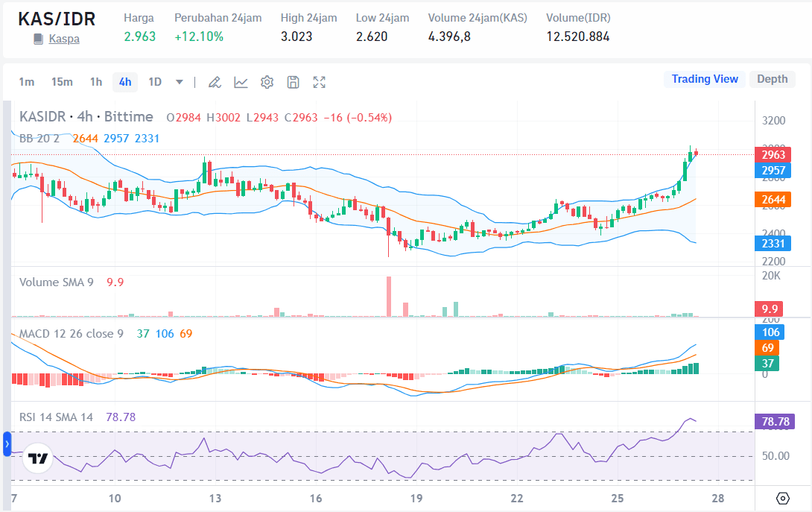This screenshot has height=512, width=812.
Task: Switch to the 1D timeframe tab
Action: click(153, 82)
